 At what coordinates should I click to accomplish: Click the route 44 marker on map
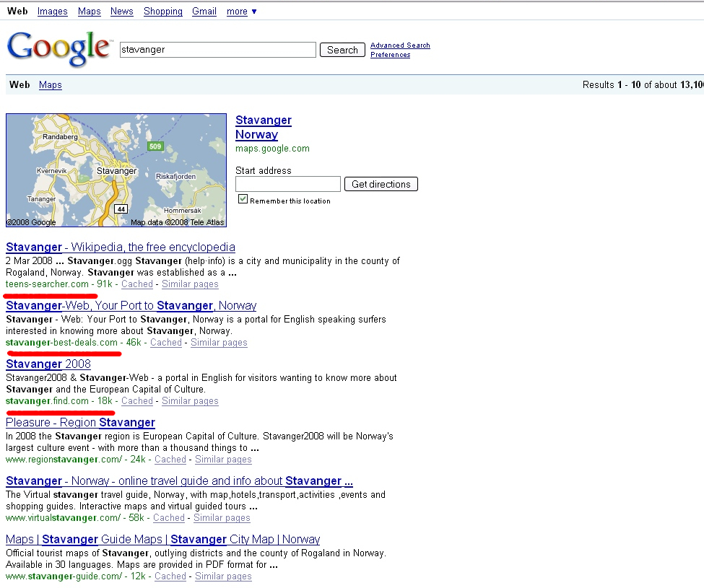point(121,209)
